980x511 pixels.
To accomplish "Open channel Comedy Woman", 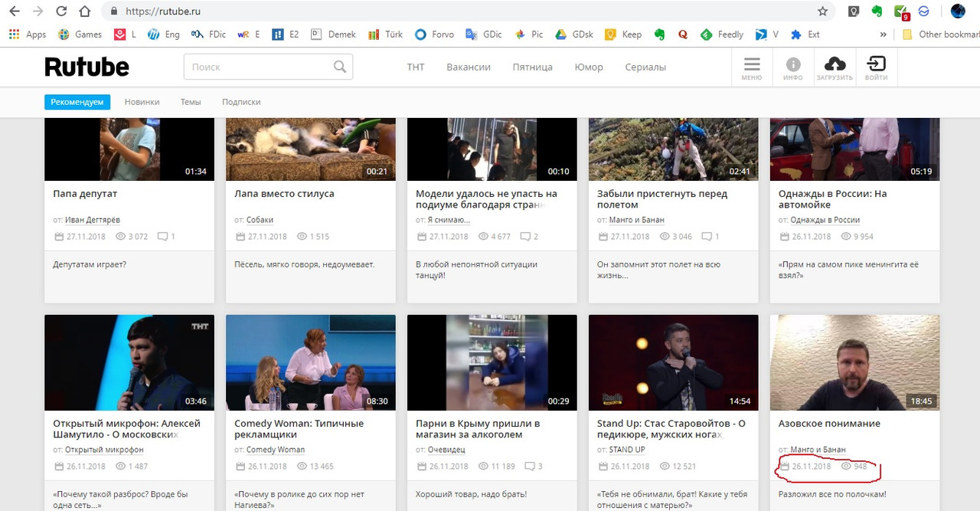I will point(276,450).
